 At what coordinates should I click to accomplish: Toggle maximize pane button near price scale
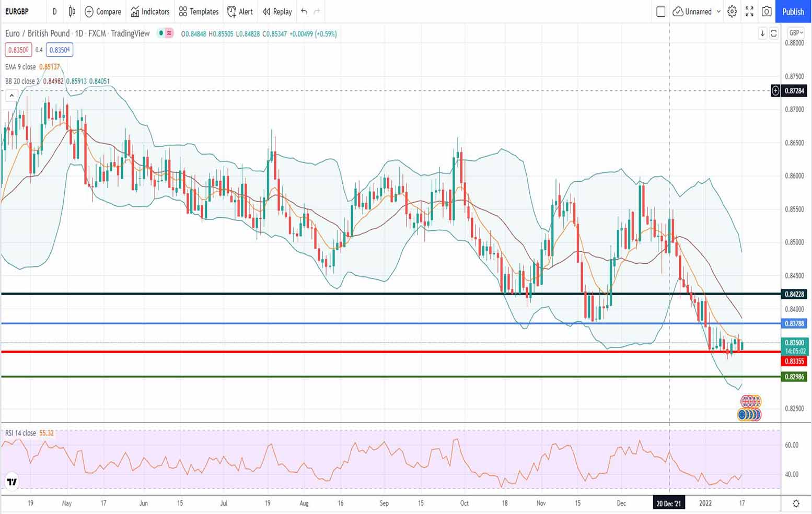point(774,33)
